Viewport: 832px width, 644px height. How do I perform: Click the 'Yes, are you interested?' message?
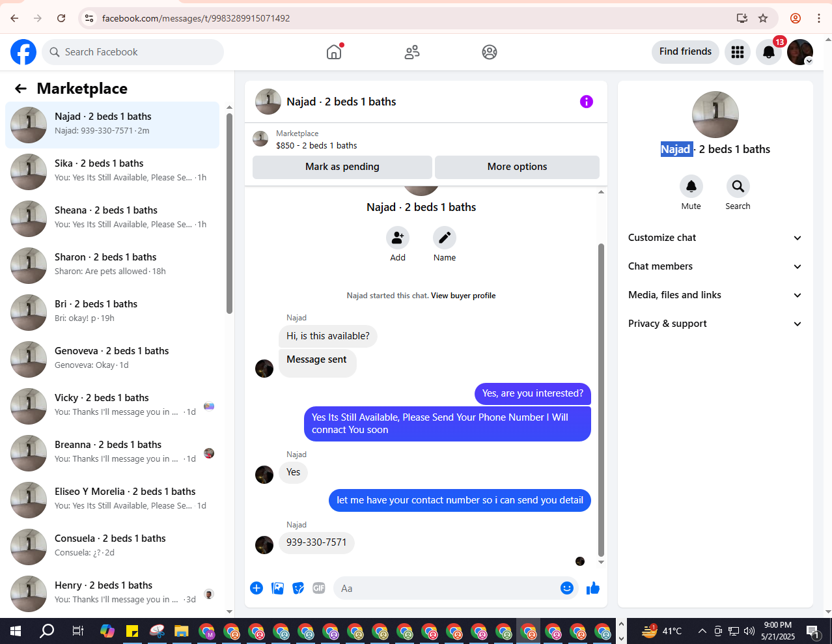[x=533, y=393]
